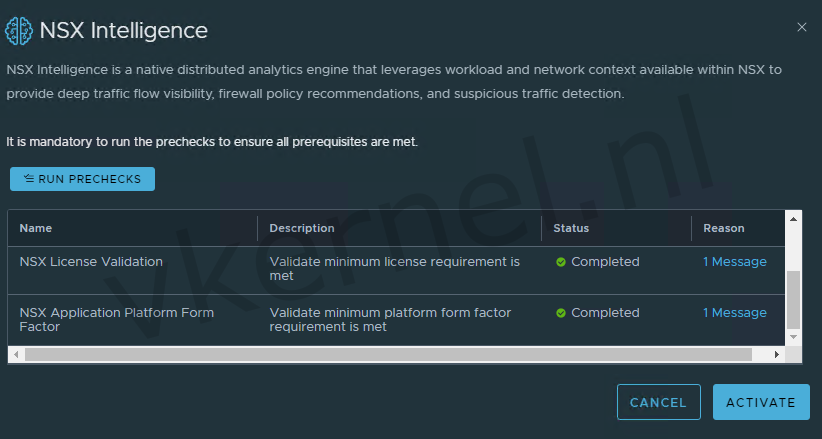Image resolution: width=822 pixels, height=439 pixels.
Task: Click 'Validate minimum license requirement is met' text
Action: tap(394, 269)
